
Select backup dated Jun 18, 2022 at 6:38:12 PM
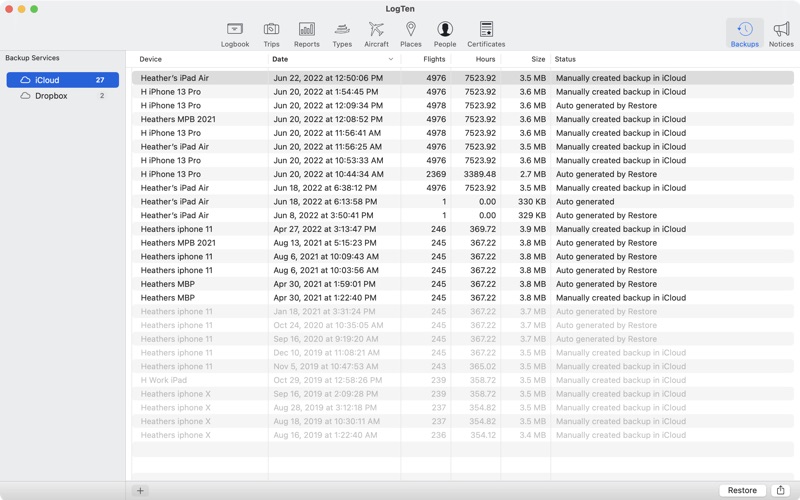[463, 188]
